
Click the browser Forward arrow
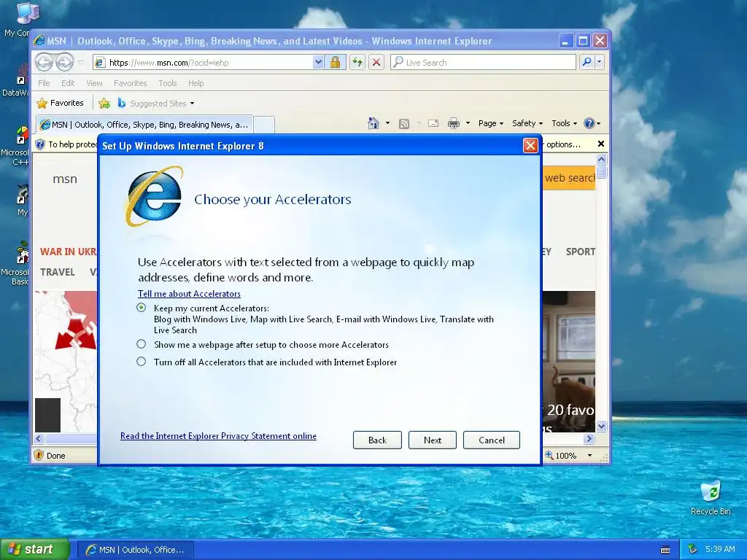point(64,62)
